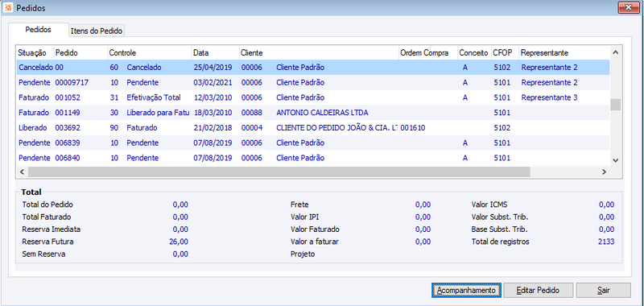This screenshot has height=306, width=644.
Task: Click the Total do Pedido label
Action: click(x=47, y=205)
